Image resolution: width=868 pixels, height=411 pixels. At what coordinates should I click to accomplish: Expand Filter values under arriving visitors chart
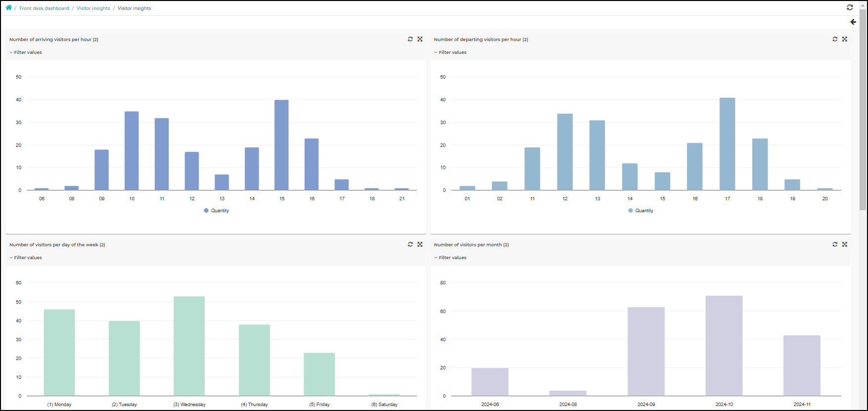click(x=26, y=52)
